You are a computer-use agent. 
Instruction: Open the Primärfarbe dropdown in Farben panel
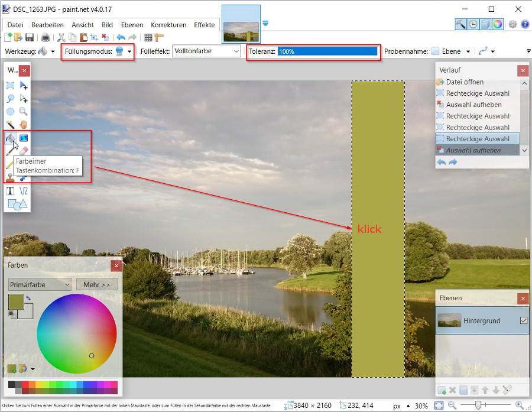[40, 284]
